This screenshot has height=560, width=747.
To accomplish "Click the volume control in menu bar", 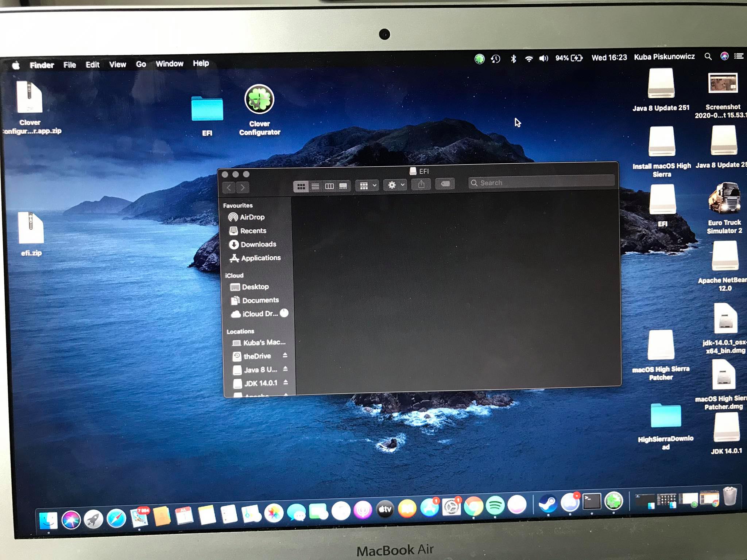I will point(543,58).
